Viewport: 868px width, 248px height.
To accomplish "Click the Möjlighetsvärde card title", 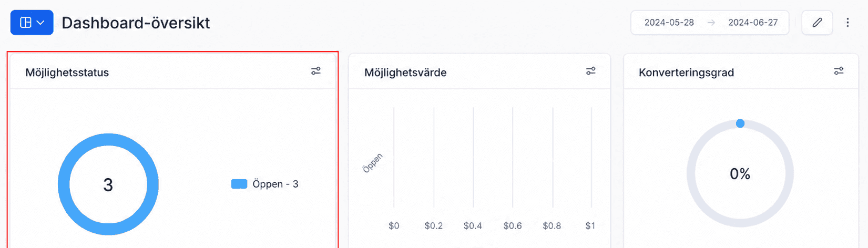I will 405,73.
